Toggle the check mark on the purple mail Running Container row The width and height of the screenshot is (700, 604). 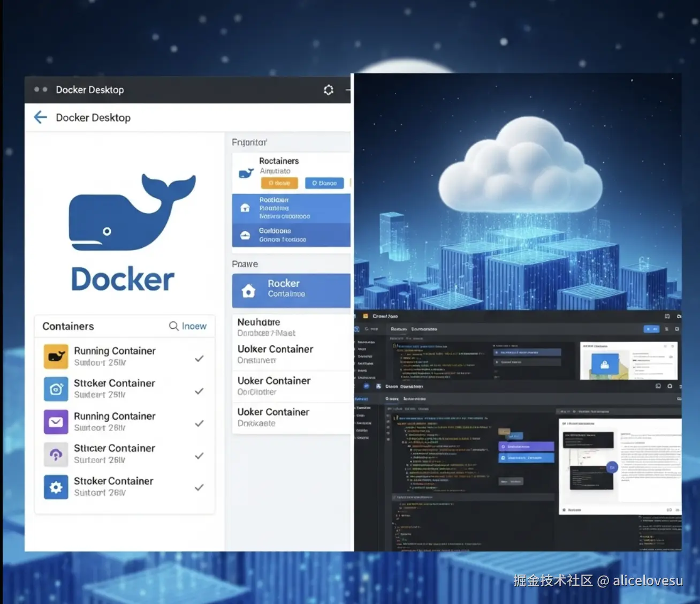click(199, 424)
